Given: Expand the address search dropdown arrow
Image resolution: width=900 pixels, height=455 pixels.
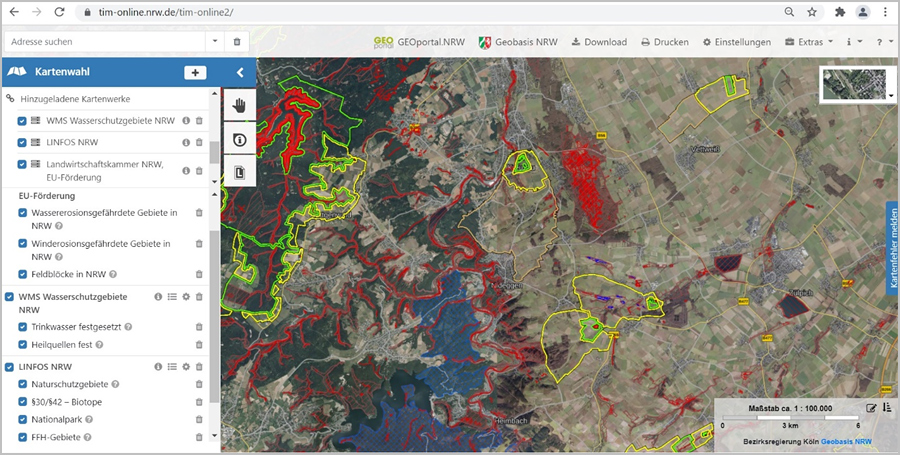Looking at the screenshot, I should pyautogui.click(x=215, y=42).
